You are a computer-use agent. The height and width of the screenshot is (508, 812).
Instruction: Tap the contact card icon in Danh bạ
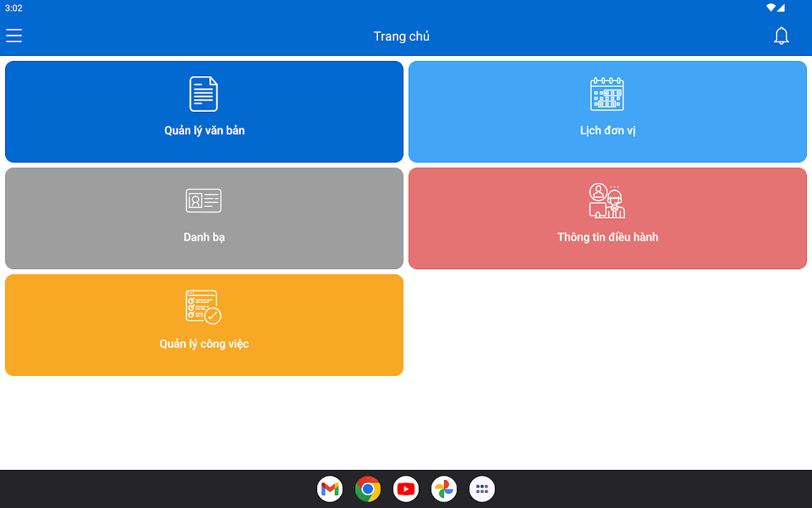point(204,201)
